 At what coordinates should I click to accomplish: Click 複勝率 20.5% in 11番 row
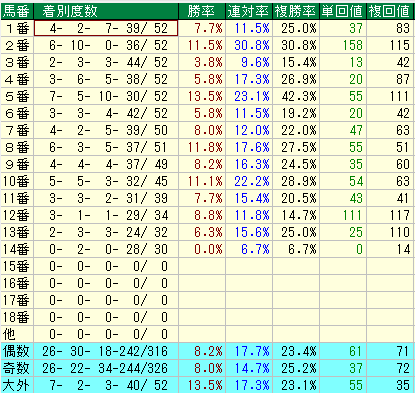click(x=296, y=198)
